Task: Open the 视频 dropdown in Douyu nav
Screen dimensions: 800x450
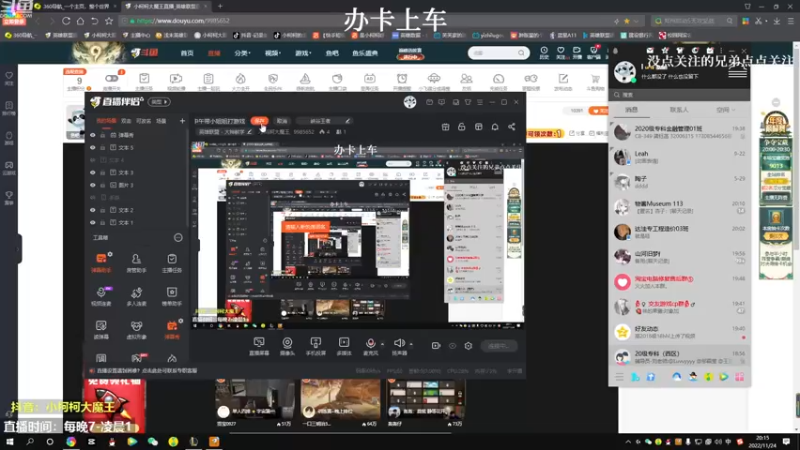Action: (272, 53)
